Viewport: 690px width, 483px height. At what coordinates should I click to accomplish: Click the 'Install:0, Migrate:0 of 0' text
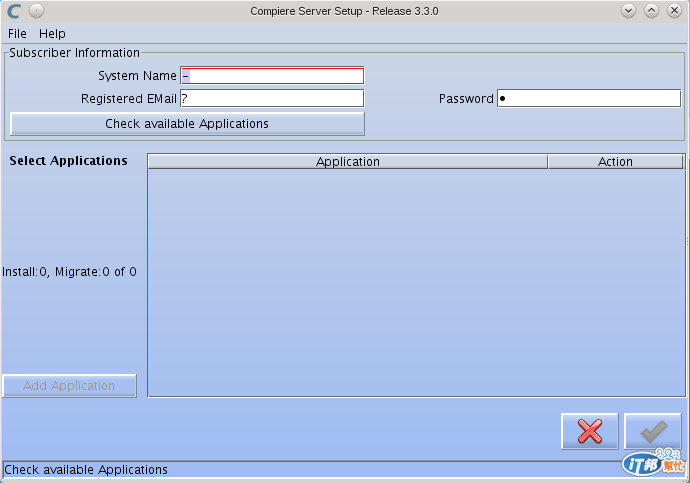[x=69, y=272]
